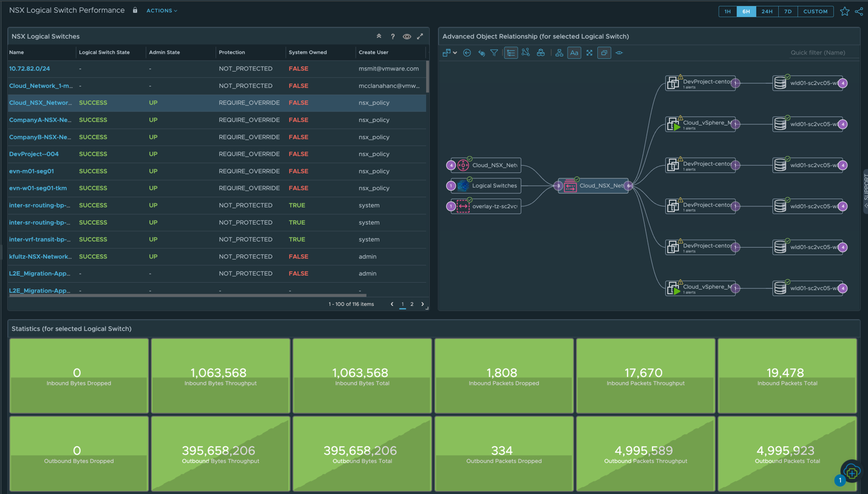Switch time range to 24H
This screenshot has height=494, width=868.
pos(767,12)
